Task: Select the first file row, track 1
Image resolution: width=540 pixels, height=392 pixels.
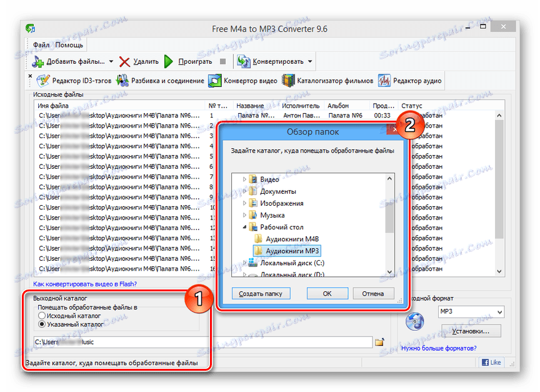Action: click(x=265, y=116)
